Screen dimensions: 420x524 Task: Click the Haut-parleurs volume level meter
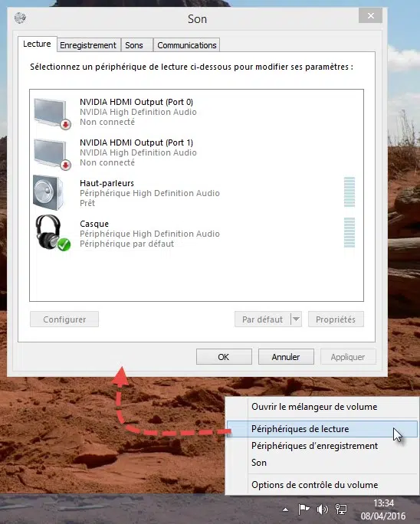(349, 192)
